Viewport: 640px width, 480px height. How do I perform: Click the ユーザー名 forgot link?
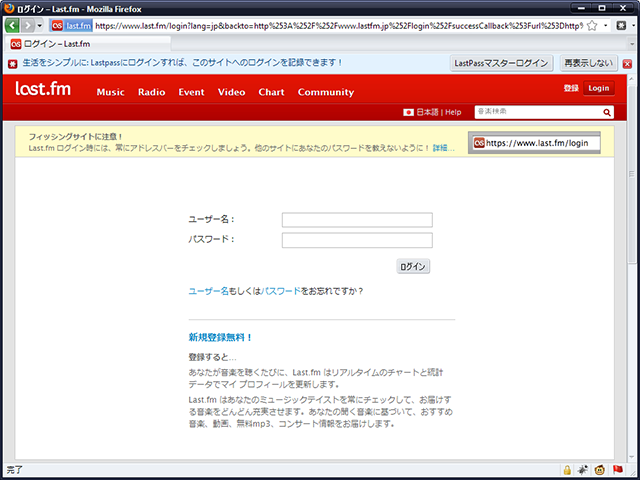pos(208,291)
